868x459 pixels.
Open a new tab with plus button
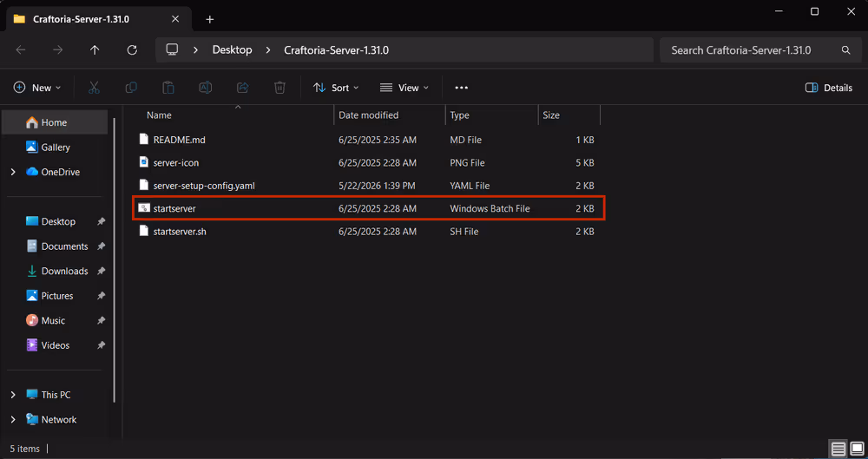coord(209,19)
